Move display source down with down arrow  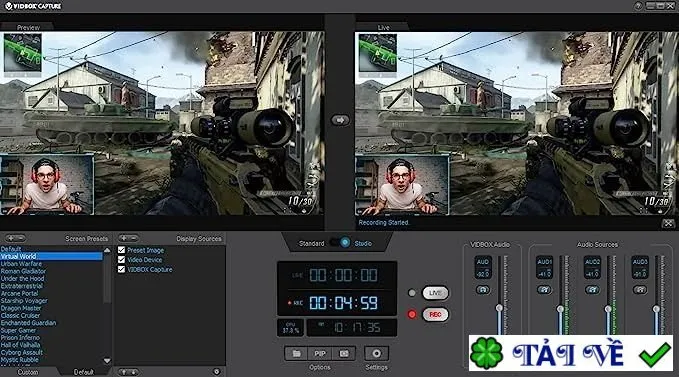[x=134, y=372]
